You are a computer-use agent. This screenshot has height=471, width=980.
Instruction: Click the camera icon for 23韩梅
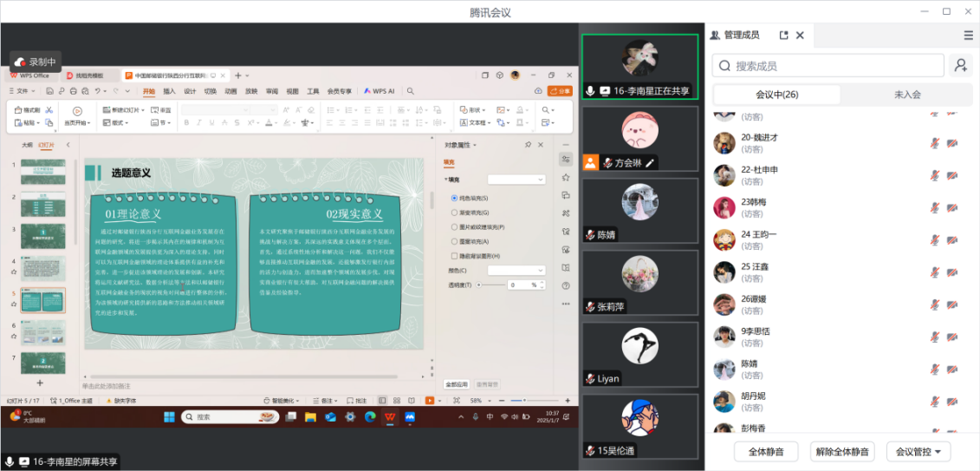952,208
